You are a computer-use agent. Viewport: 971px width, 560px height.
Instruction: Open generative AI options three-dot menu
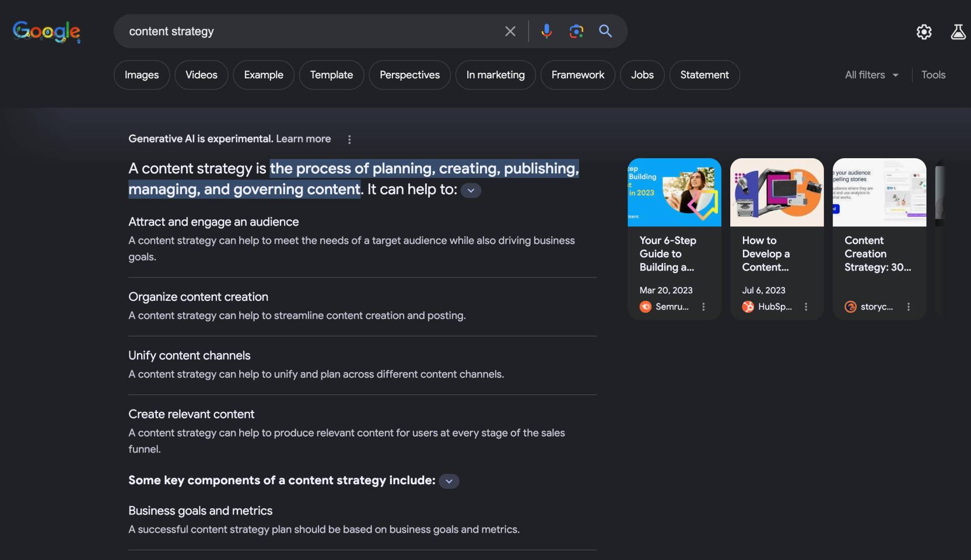(349, 139)
